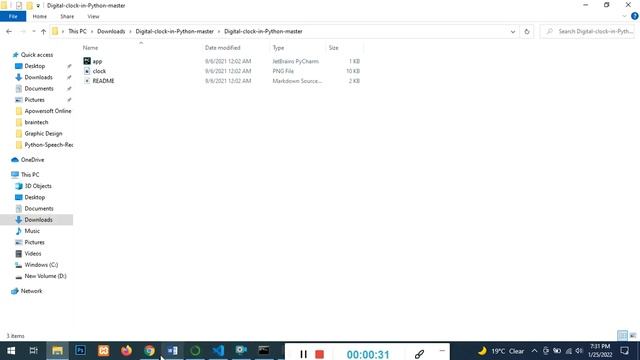
Task: Click 'Downloads' in the address path
Action: pyautogui.click(x=111, y=31)
